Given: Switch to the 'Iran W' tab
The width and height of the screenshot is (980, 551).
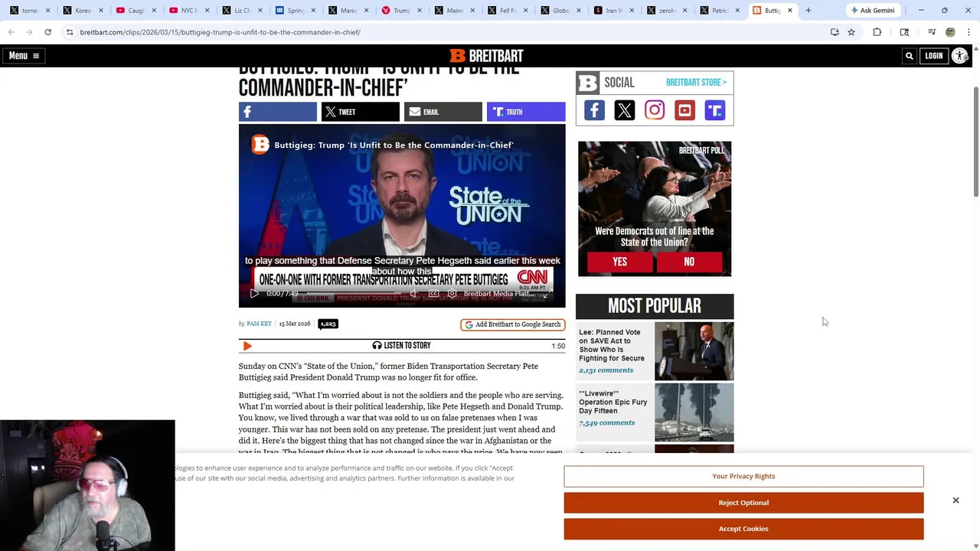Looking at the screenshot, I should 612,11.
